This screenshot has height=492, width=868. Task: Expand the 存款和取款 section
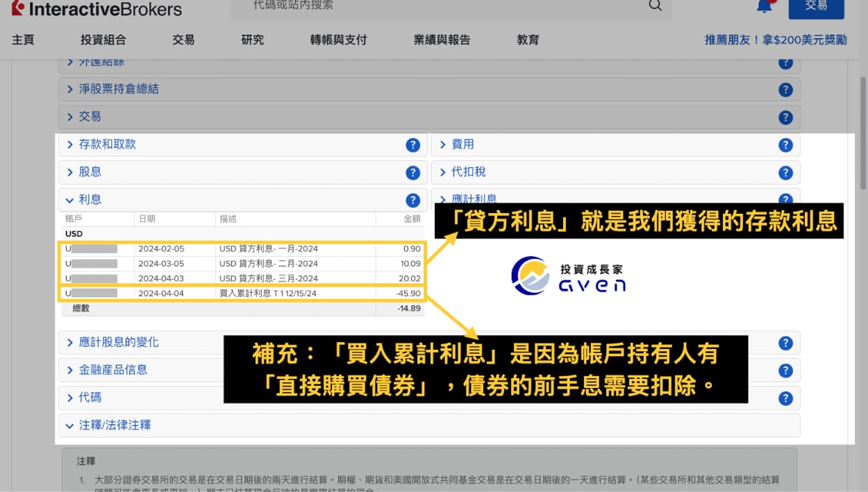coord(242,144)
